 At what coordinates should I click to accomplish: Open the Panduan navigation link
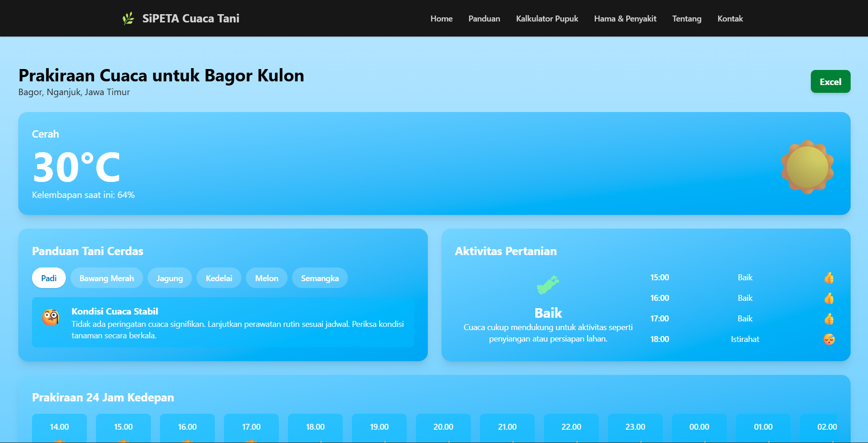484,19
